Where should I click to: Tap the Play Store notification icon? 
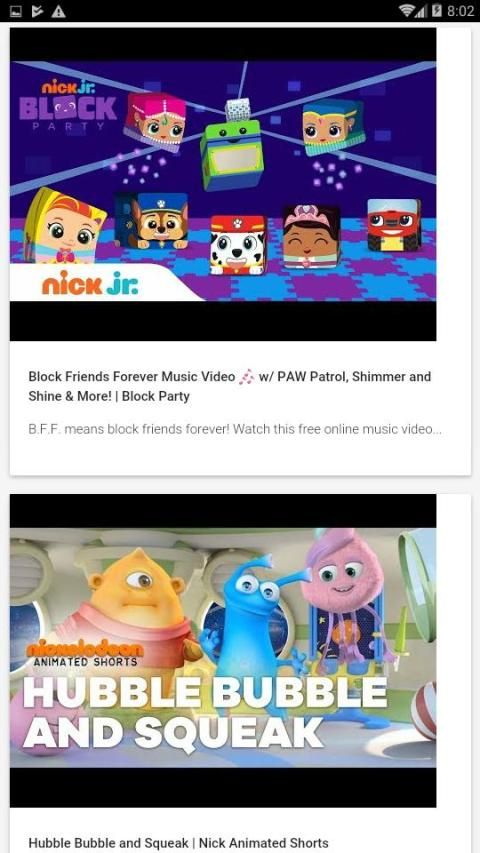[x=36, y=11]
